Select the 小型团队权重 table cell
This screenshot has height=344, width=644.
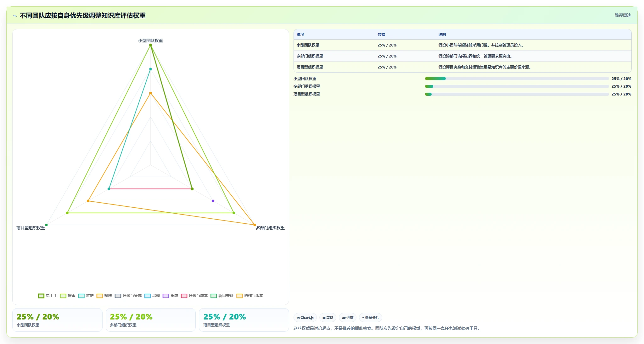pyautogui.click(x=308, y=45)
